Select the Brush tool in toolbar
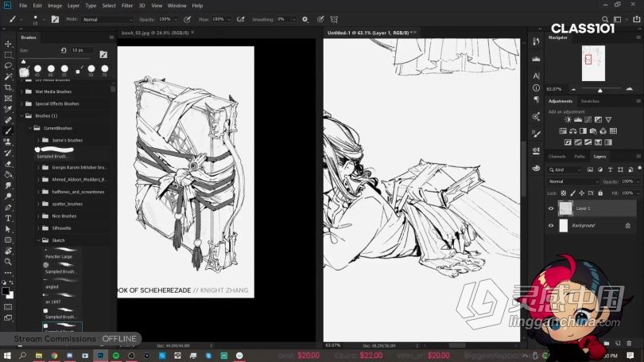Viewport: 644px width, 362px height. click(8, 131)
